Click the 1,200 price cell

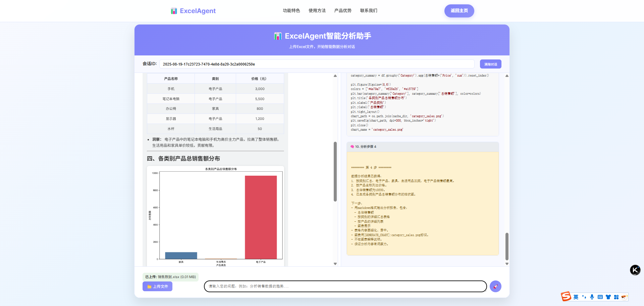(260, 119)
